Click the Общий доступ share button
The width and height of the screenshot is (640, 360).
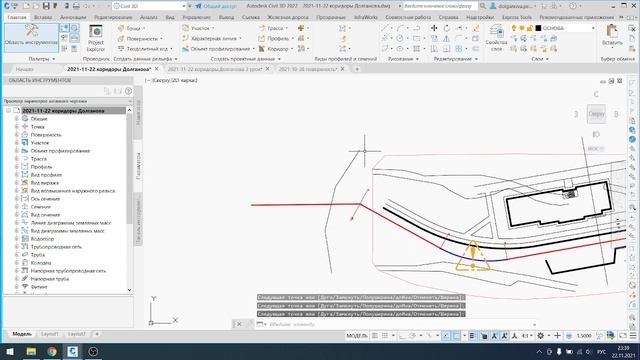click(x=216, y=6)
